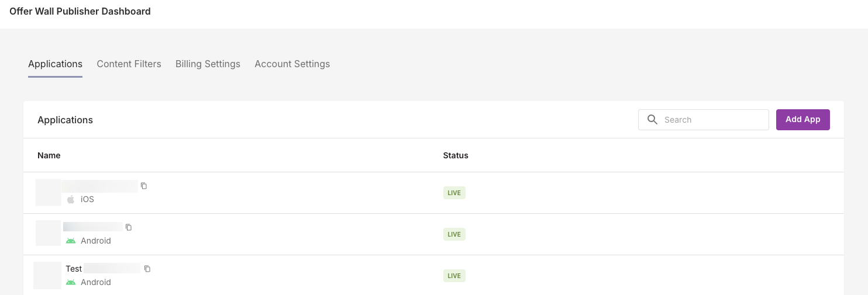Click the magnifier icon in search box
Screen dimensions: 868x295
coord(653,120)
